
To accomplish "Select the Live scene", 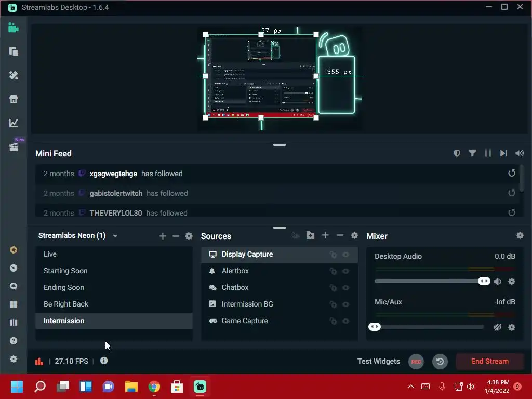I will (x=114, y=254).
